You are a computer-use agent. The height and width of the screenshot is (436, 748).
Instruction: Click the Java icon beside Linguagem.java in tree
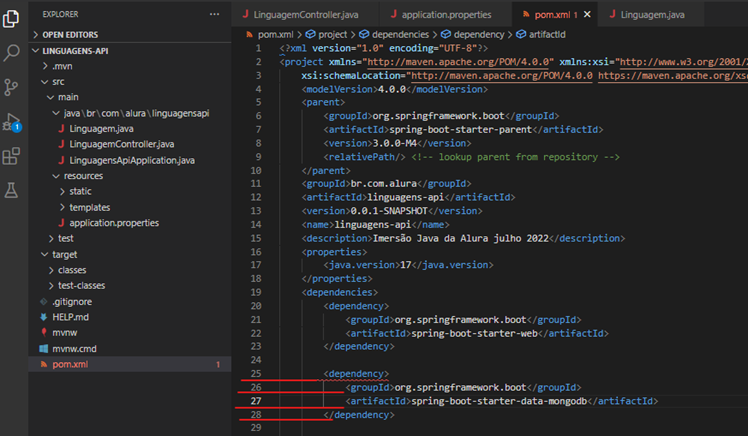point(61,129)
